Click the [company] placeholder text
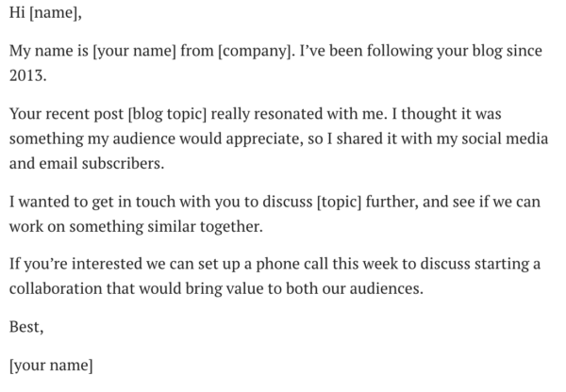Image resolution: width=566 pixels, height=392 pixels. [x=257, y=51]
